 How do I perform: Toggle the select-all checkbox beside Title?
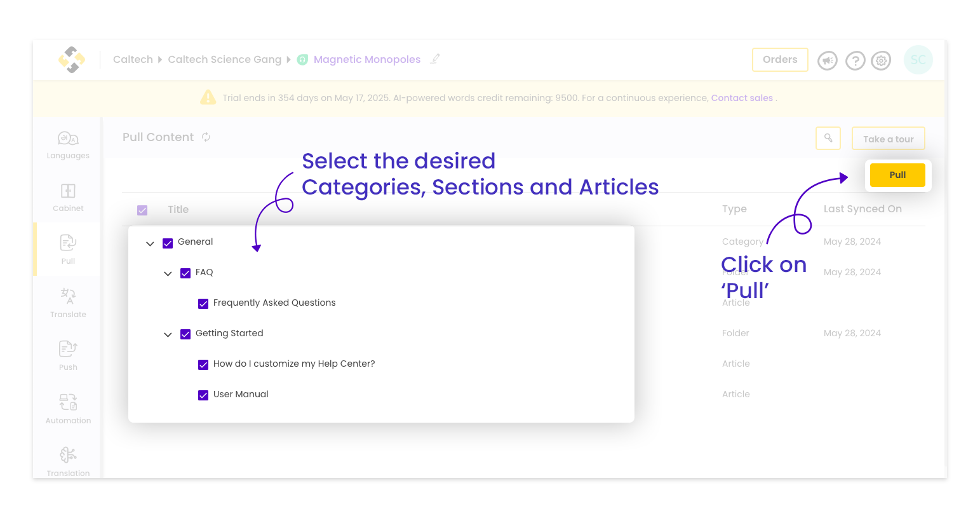(142, 210)
